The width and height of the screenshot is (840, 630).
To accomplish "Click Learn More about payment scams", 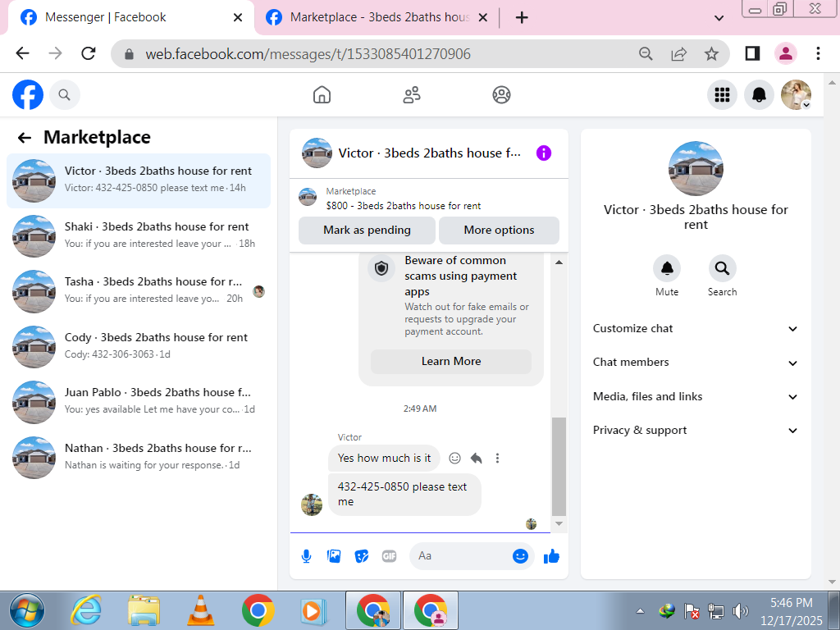I will [x=451, y=362].
